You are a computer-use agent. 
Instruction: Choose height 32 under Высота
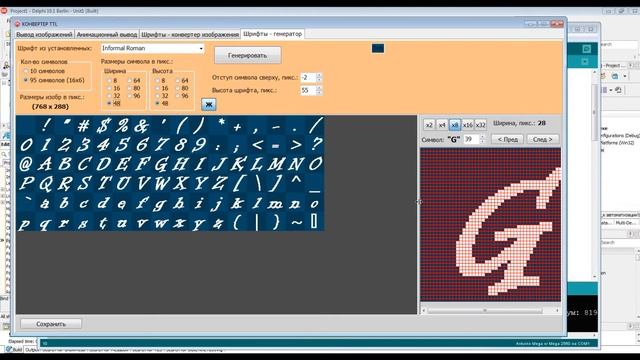(x=162, y=96)
